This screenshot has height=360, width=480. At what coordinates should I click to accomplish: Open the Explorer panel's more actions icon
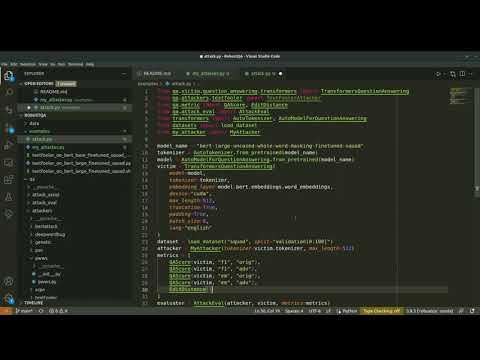(124, 74)
